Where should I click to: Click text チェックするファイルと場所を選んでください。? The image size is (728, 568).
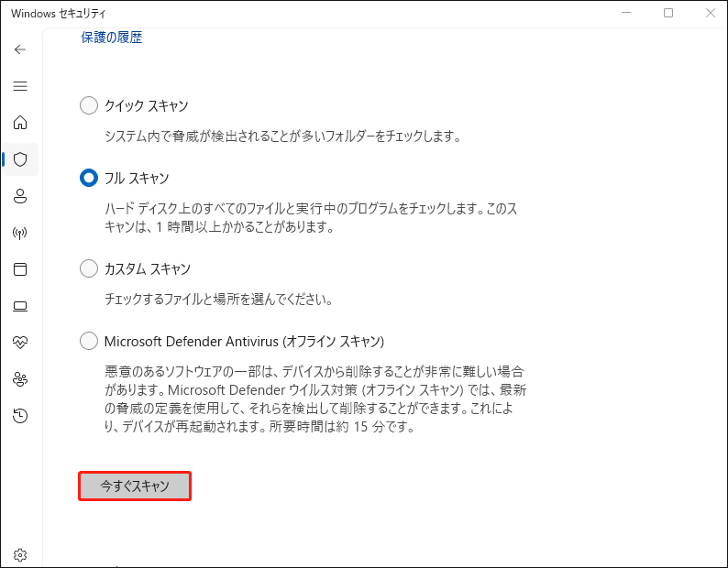point(218,299)
